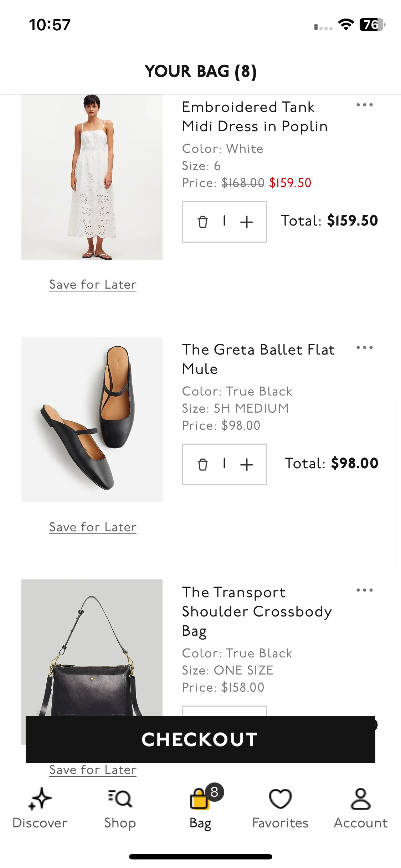This screenshot has width=401, height=868.
Task: Open three-dot menu for Greta Ballet Flat Mule
Action: point(364,348)
